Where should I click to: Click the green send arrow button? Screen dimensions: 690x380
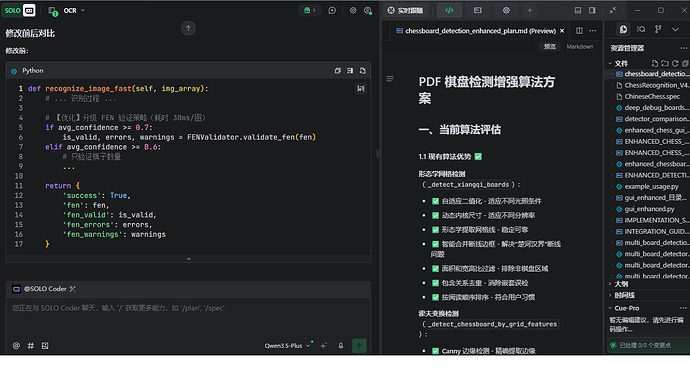[x=359, y=346]
